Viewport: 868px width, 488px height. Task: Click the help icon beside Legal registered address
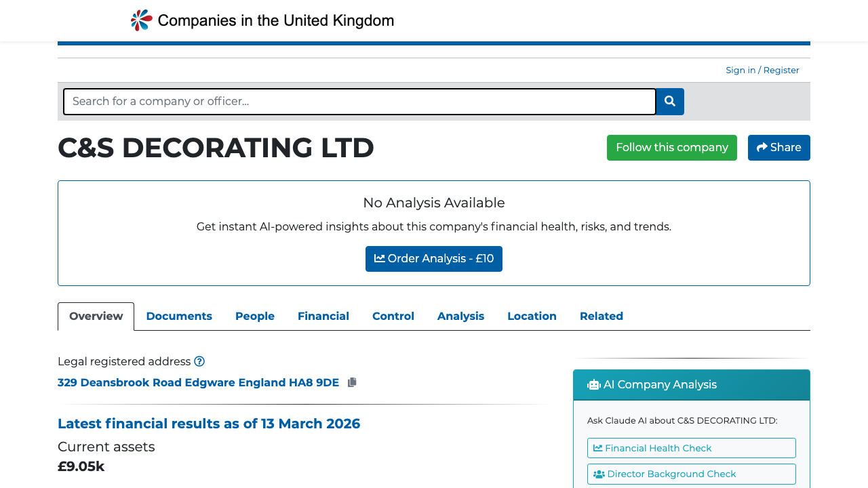click(199, 361)
